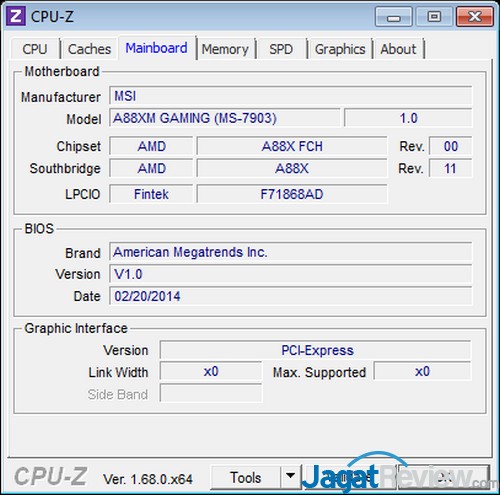
Task: Switch to the CPU tab
Action: pos(35,49)
